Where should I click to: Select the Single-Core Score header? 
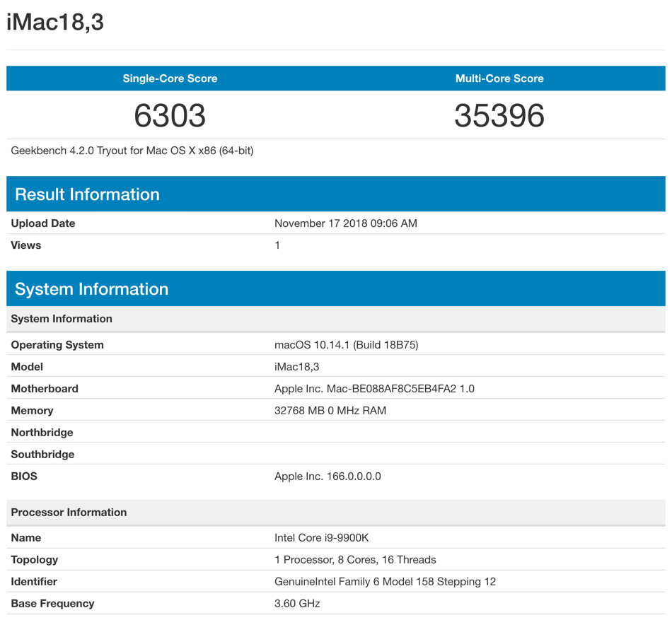170,78
